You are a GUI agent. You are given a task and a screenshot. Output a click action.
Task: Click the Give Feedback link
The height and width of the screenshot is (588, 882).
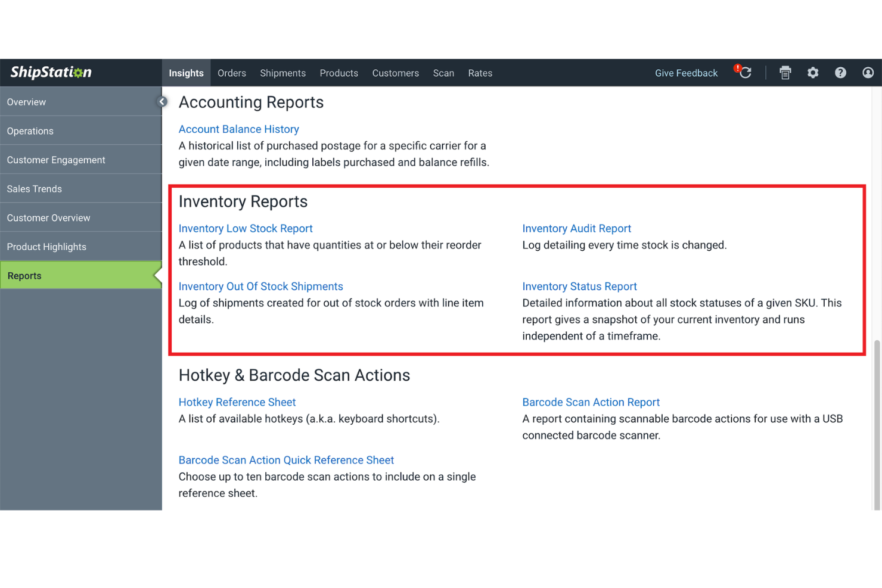(x=686, y=73)
